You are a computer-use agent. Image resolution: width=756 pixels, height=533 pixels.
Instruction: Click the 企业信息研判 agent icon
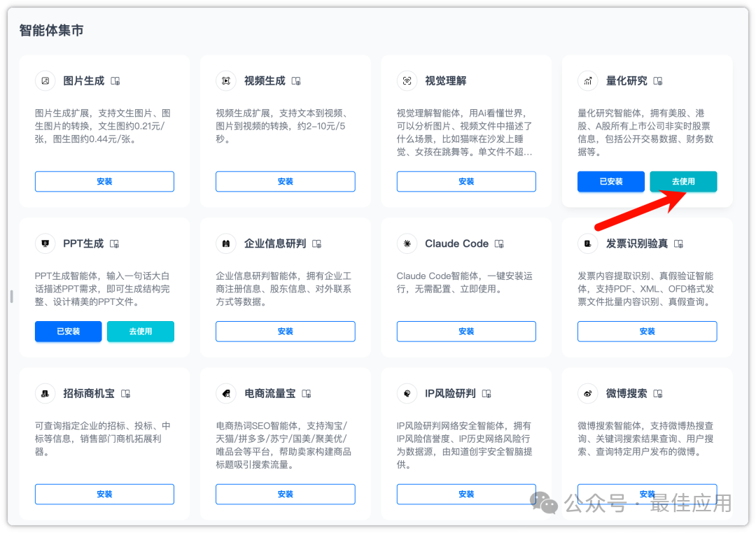click(x=225, y=243)
